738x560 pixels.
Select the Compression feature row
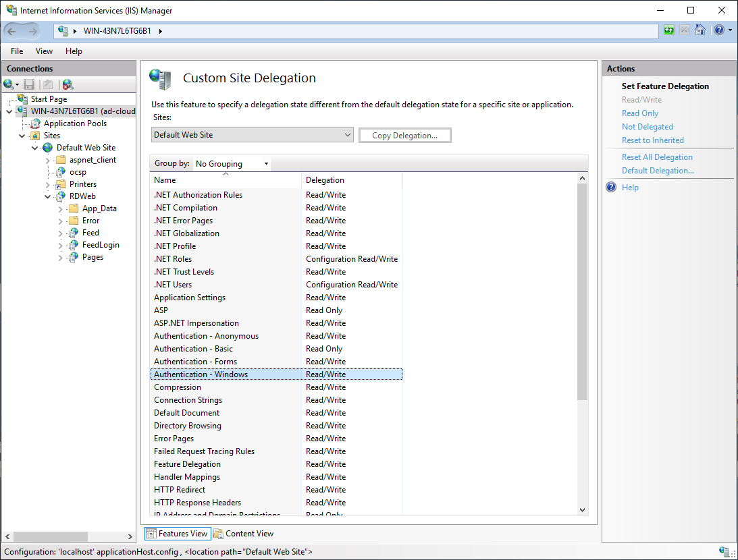(276, 387)
